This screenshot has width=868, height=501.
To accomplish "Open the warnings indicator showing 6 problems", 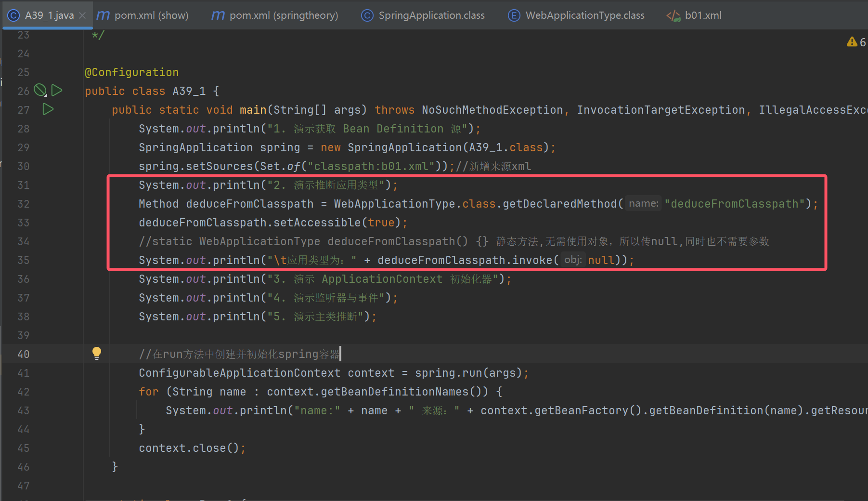I will point(856,42).
